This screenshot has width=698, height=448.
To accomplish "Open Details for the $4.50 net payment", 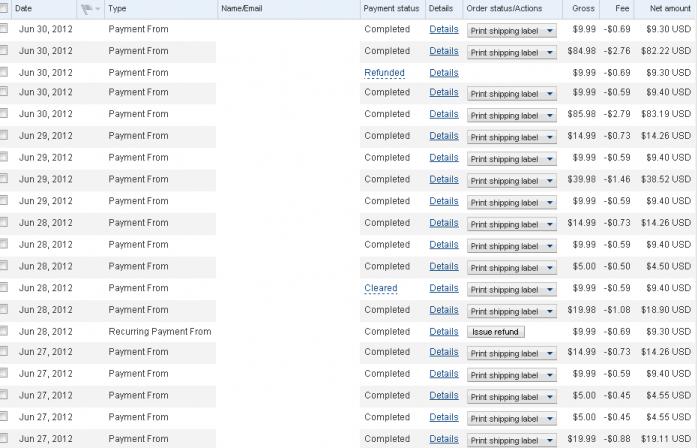I will (444, 266).
